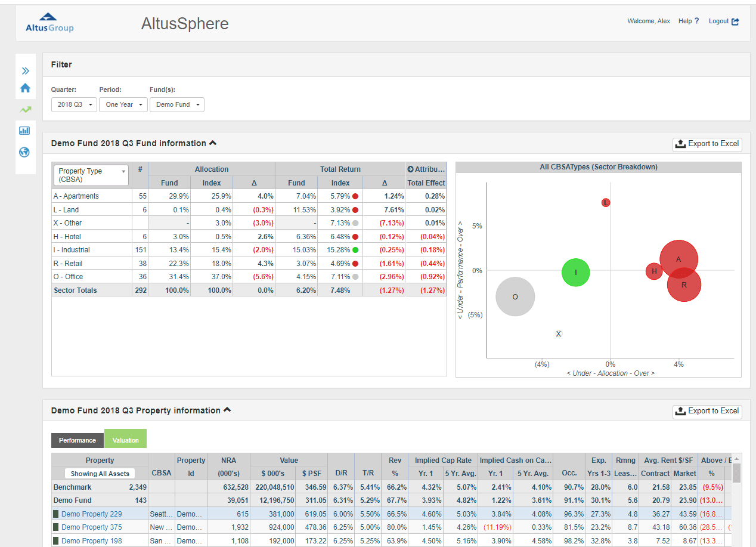Go to Home via sidebar house icon
Viewport: 756px width, 547px height.
[x=25, y=88]
